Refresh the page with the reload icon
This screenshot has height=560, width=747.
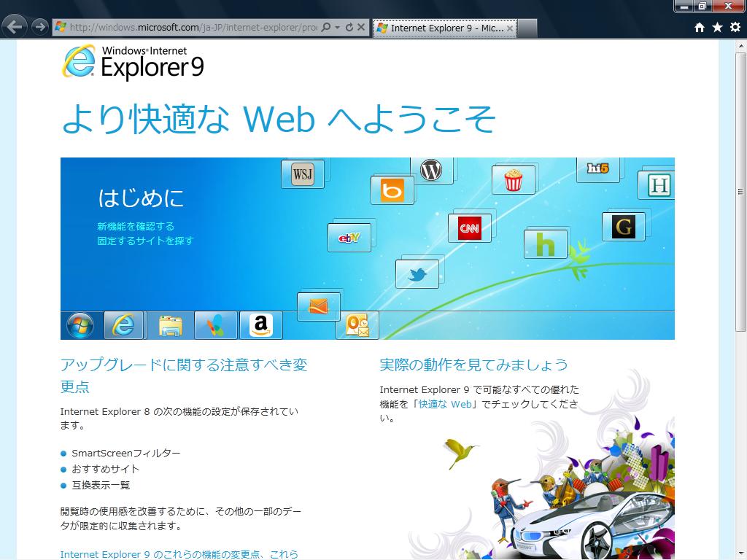349,27
